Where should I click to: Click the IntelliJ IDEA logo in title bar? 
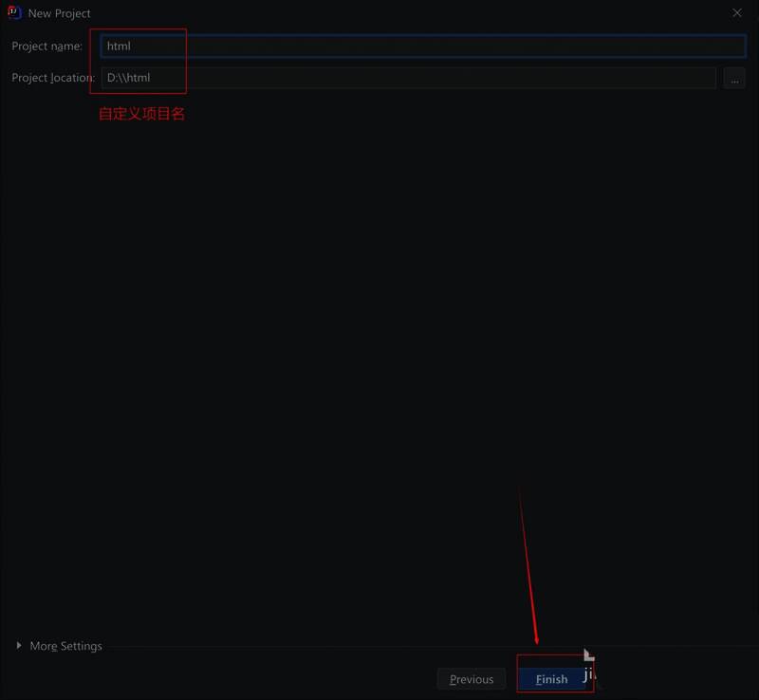(14, 13)
